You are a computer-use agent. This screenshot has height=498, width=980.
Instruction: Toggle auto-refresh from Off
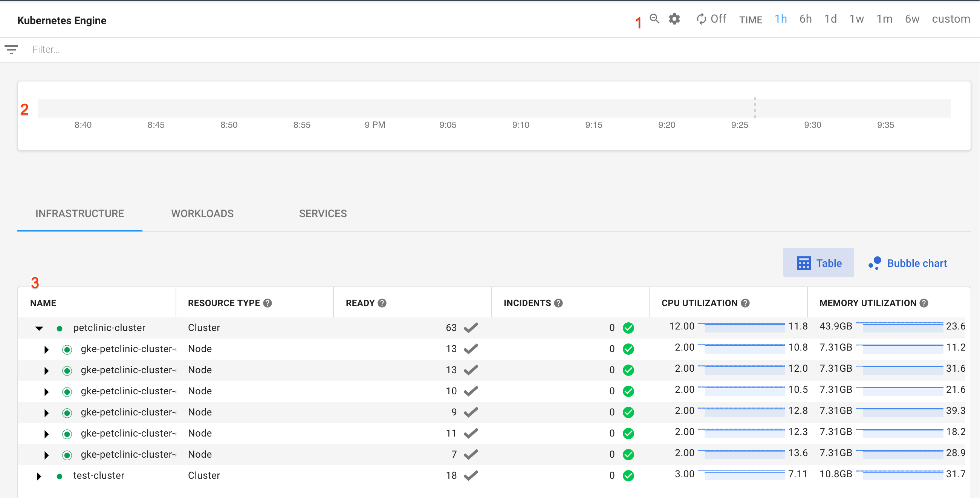click(x=719, y=18)
